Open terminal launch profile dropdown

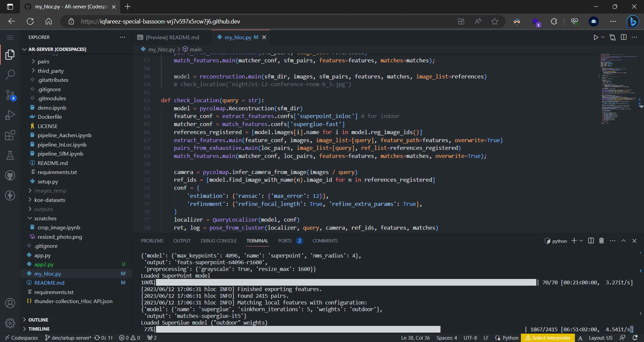tap(581, 241)
